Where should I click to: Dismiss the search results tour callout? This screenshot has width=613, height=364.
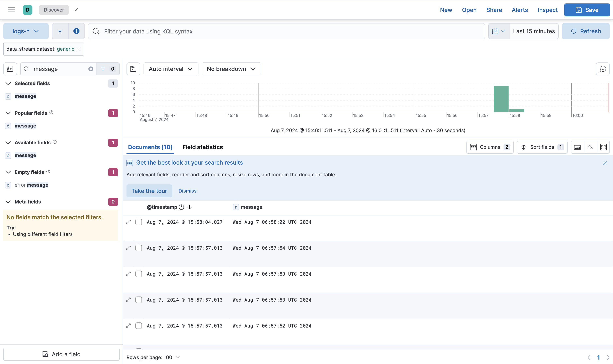coord(187,191)
